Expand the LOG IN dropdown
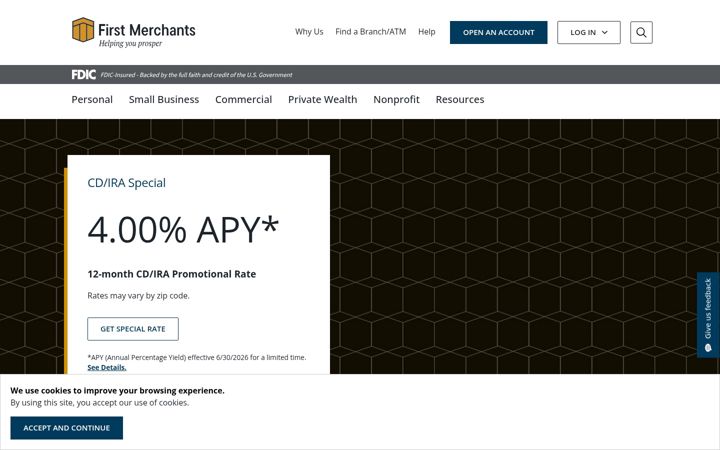Image resolution: width=720 pixels, height=450 pixels. [x=589, y=33]
